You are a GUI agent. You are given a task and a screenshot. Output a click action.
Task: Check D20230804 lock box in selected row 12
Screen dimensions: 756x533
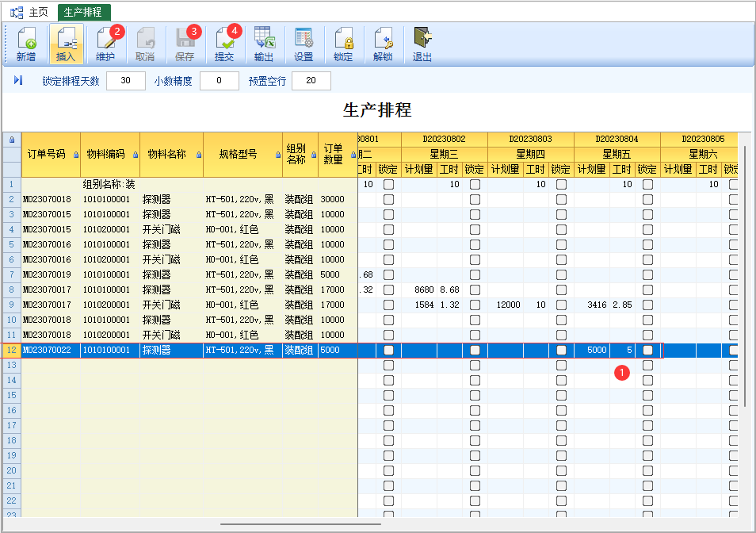coord(647,351)
